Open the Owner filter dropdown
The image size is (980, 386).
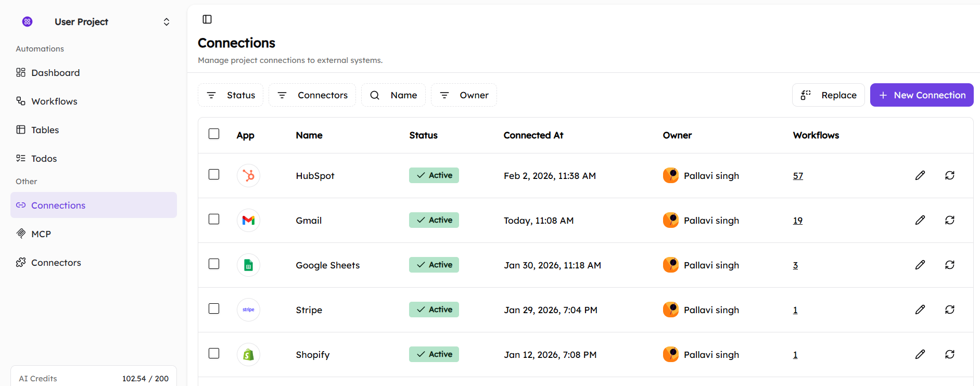[x=464, y=95]
